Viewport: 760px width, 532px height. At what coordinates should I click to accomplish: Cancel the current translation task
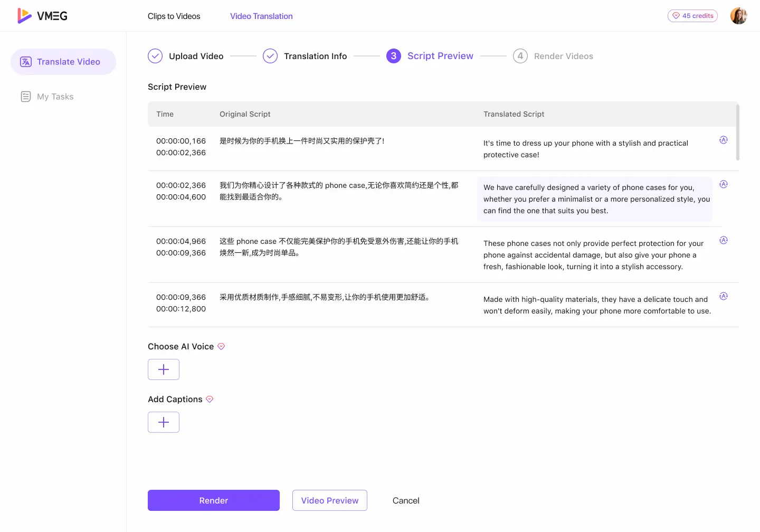(x=405, y=500)
